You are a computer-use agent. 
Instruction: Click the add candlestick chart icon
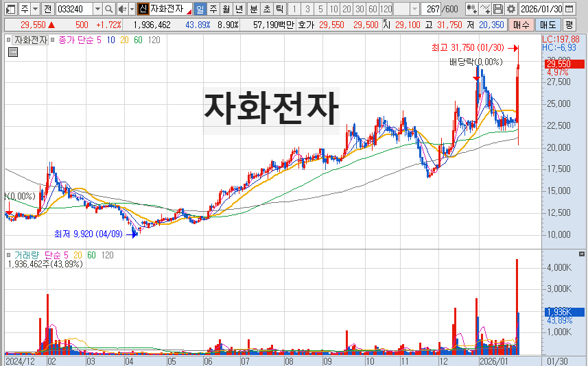(x=471, y=9)
